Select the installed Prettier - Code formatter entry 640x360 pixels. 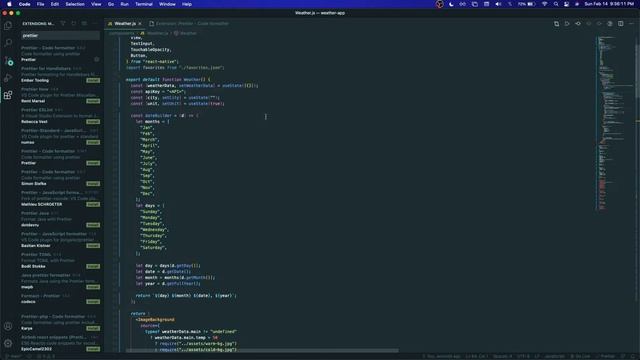[60, 54]
